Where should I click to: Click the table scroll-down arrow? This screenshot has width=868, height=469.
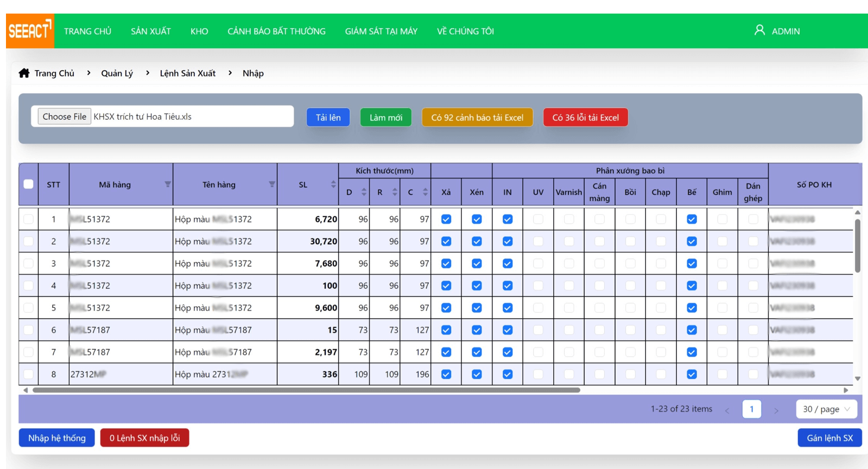[858, 379]
